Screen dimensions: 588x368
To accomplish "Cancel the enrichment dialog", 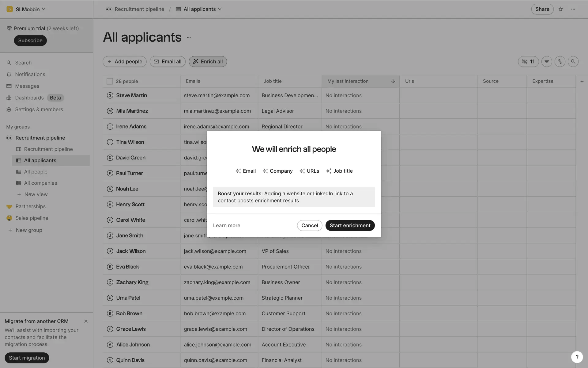I will click(x=309, y=225).
